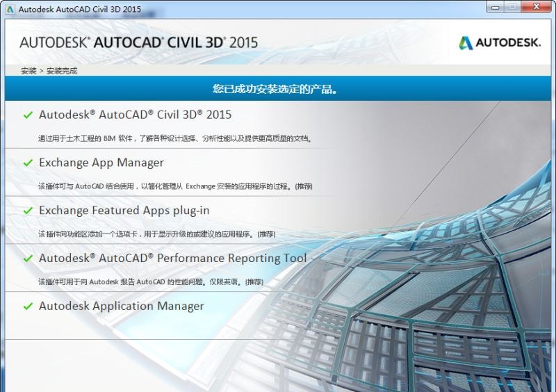Click the description text under Exchange App Manager

click(x=175, y=186)
